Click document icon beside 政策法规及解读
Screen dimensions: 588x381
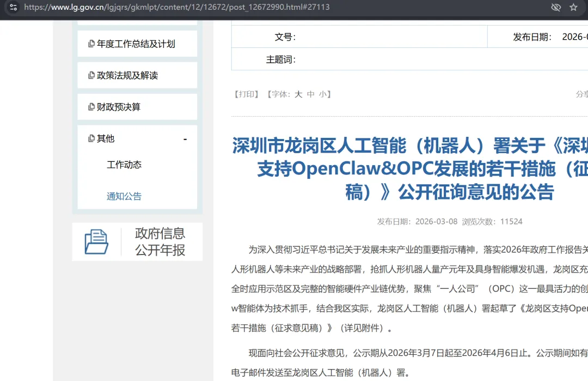click(x=91, y=75)
